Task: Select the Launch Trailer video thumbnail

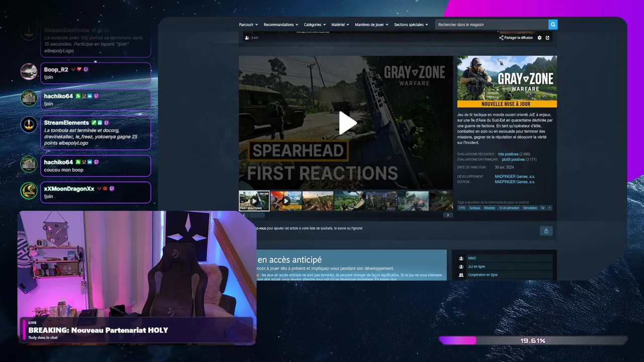Action: point(286,201)
